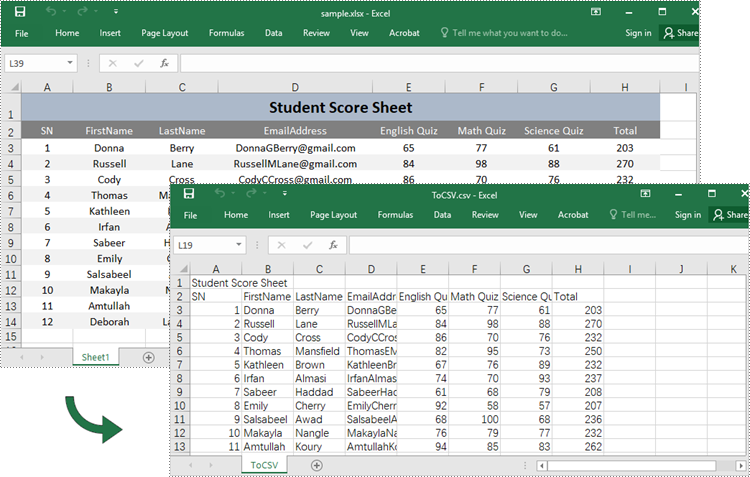Open Acrobat tab in sample.xlsx window
The height and width of the screenshot is (477, 750).
pyautogui.click(x=404, y=33)
